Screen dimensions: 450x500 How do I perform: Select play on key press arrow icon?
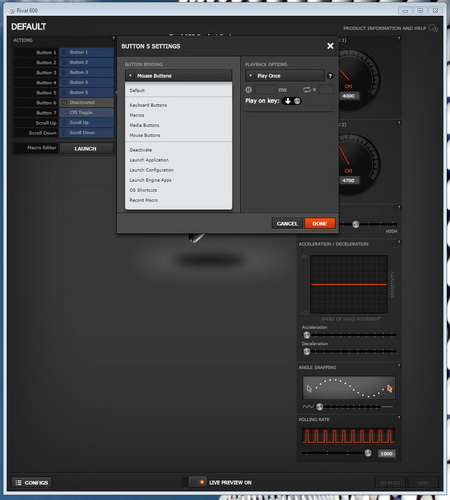288,101
